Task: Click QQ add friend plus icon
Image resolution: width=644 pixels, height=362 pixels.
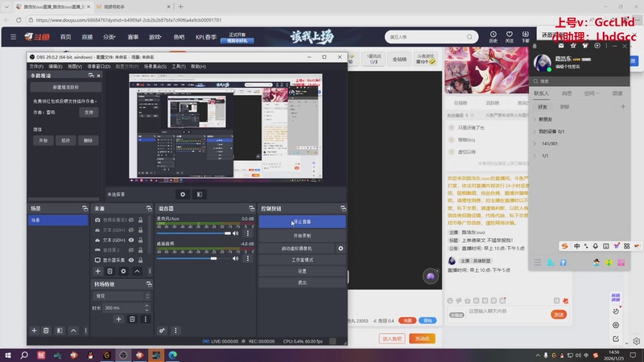Action: [x=623, y=107]
